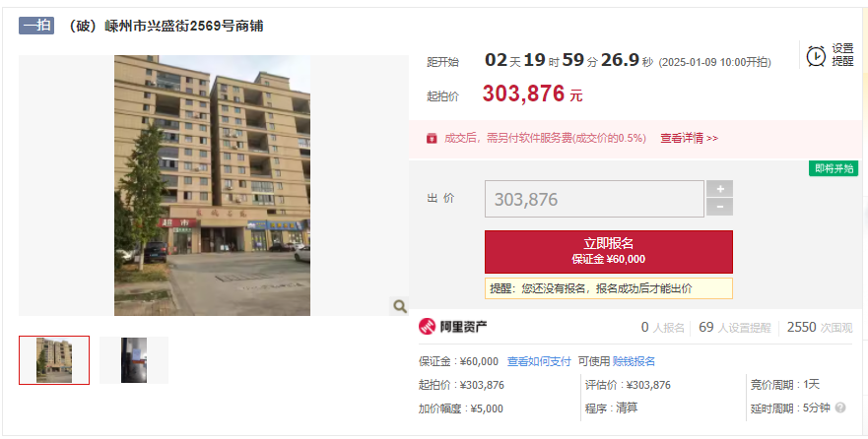Click the bid price input field
868x439 pixels.
(x=594, y=199)
